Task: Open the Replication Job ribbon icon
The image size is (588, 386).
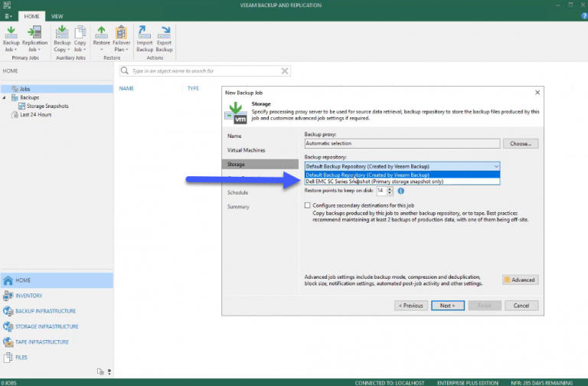Action: coord(34,38)
